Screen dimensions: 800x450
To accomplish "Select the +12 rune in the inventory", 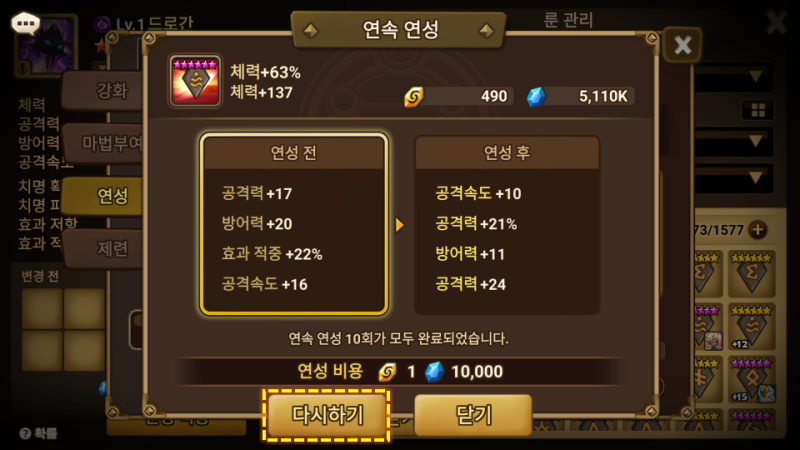I will (x=752, y=327).
